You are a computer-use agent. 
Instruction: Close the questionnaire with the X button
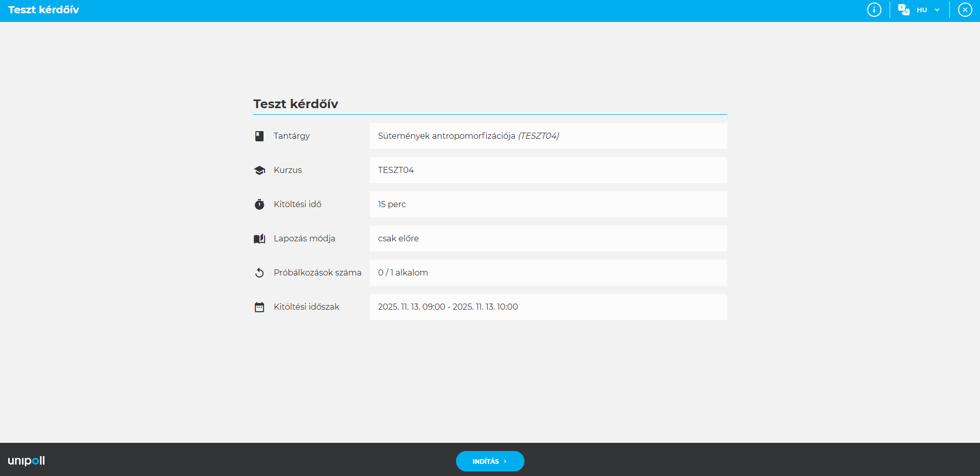pos(965,10)
